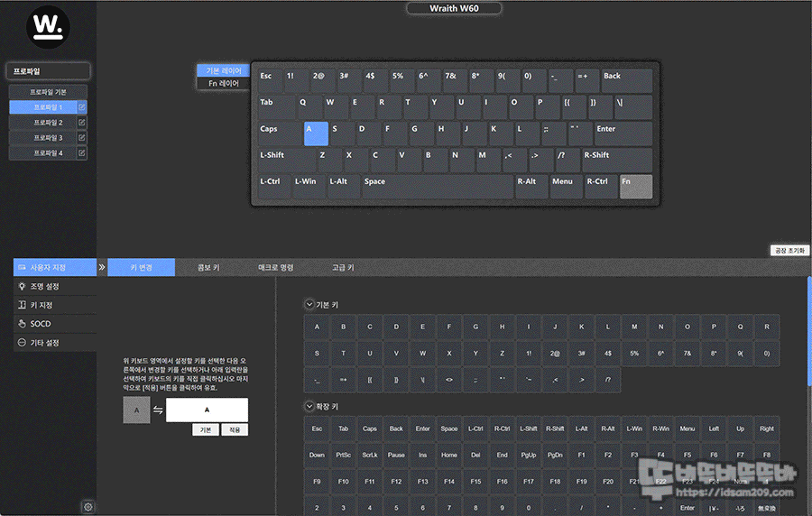Select Fn 레이어 layer
812x516 pixels.
pyautogui.click(x=223, y=83)
